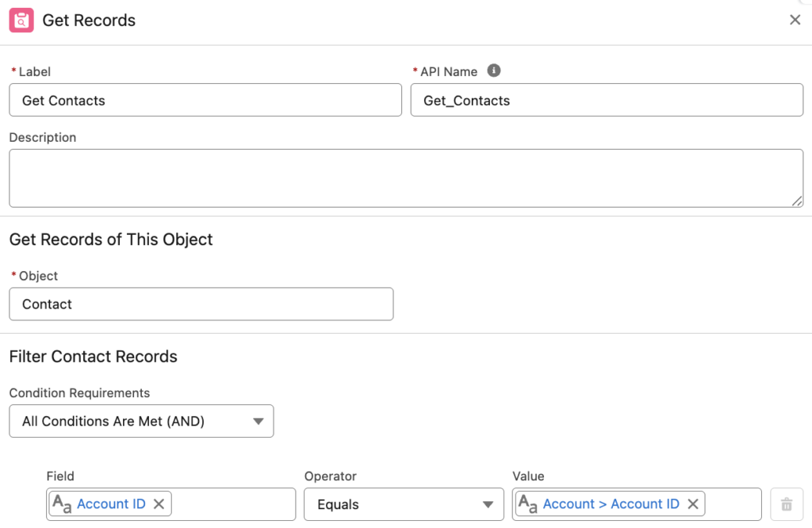Click the Account ID pill in Field

point(111,503)
